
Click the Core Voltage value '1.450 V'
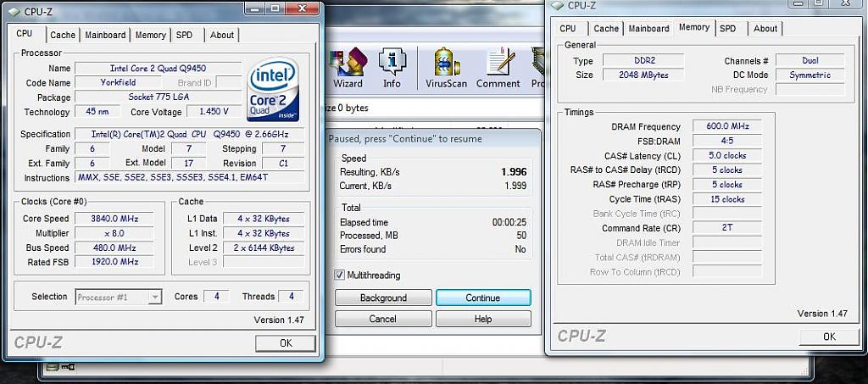(x=214, y=112)
